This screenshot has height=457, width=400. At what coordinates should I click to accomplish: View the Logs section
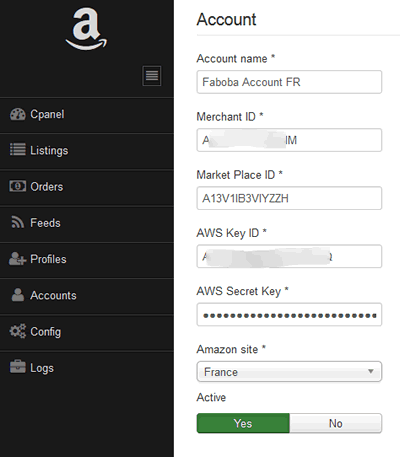(x=87, y=369)
